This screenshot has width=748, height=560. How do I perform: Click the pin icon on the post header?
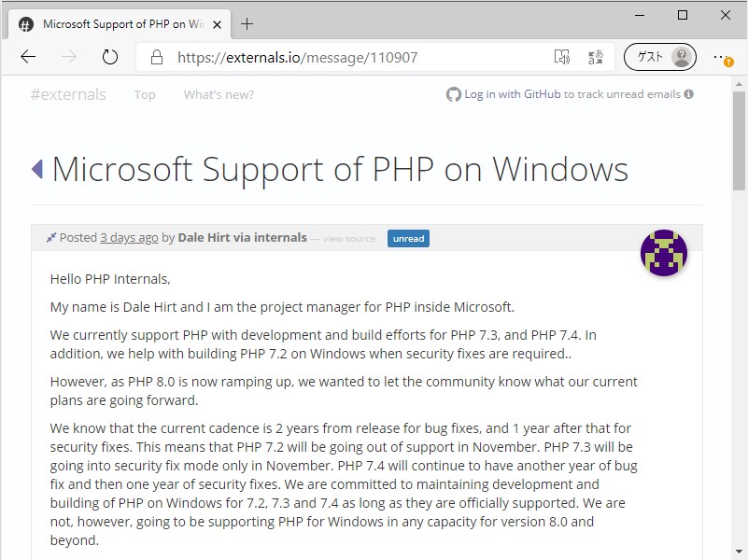pos(52,237)
